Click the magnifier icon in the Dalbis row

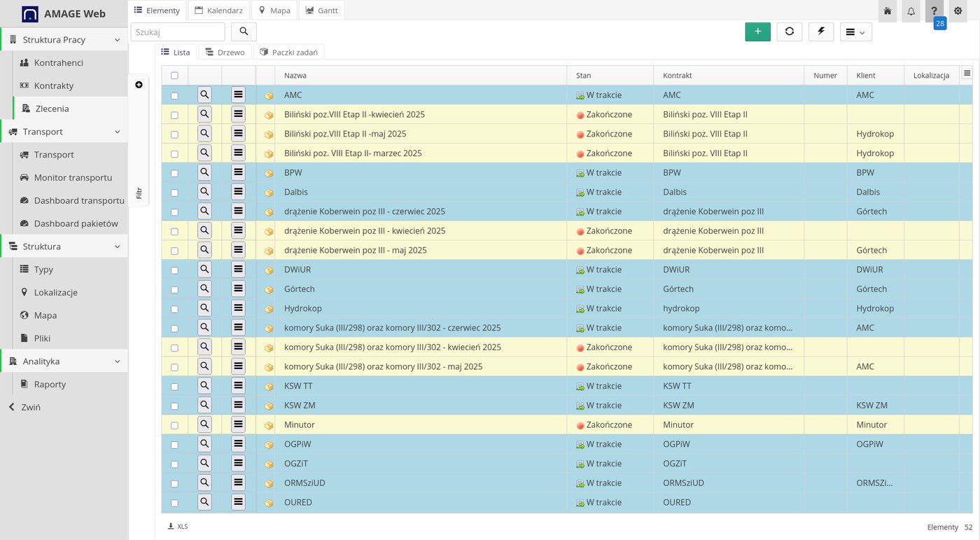(204, 192)
